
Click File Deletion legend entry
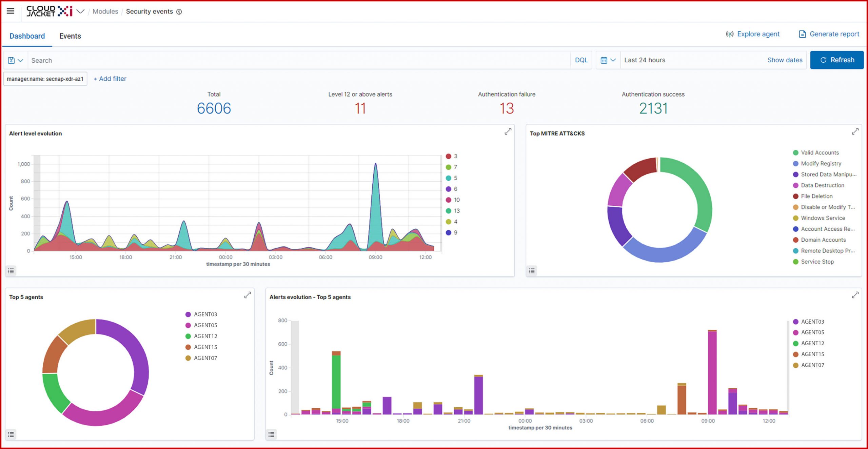tap(813, 196)
